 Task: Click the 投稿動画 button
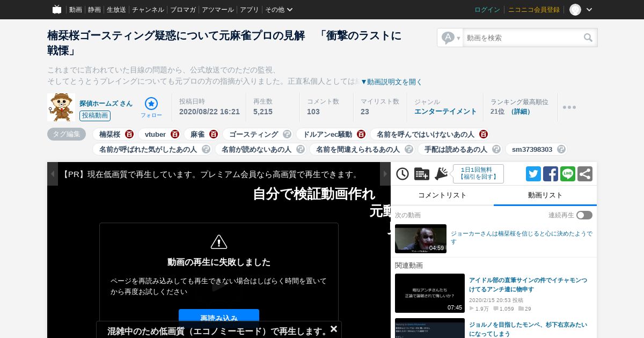tap(95, 116)
